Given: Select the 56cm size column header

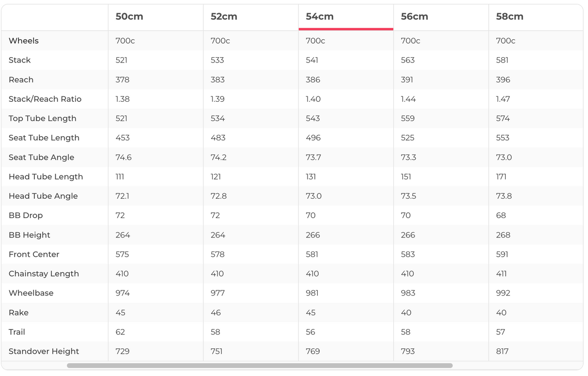Looking at the screenshot, I should click(x=414, y=16).
